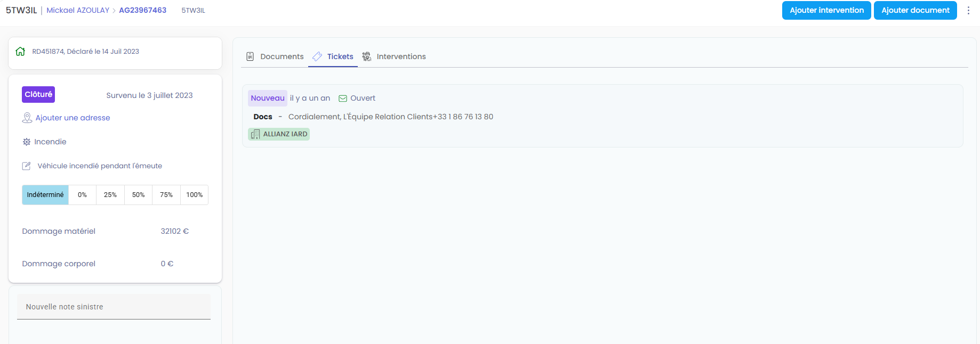Click the Tickets tab ticket icon
The height and width of the screenshot is (344, 980).
pos(317,56)
